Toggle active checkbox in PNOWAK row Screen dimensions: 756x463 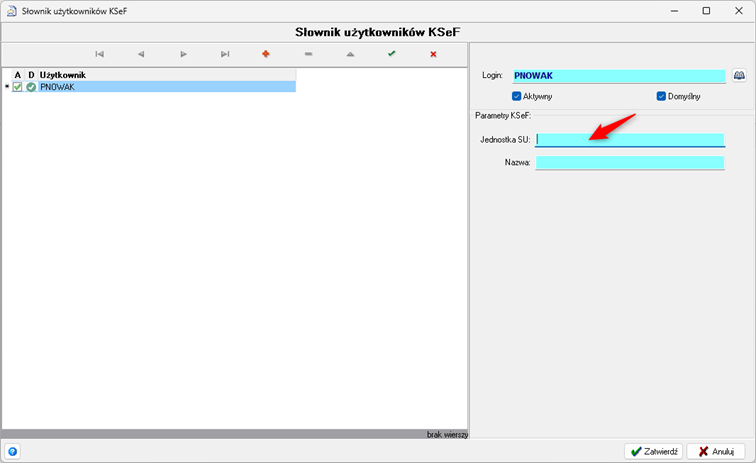(x=18, y=87)
